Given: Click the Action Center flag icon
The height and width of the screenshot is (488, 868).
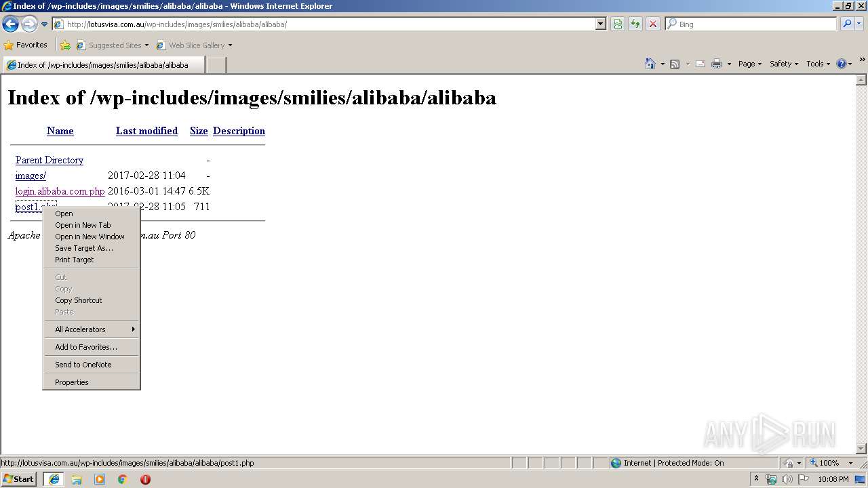Looking at the screenshot, I should click(804, 479).
